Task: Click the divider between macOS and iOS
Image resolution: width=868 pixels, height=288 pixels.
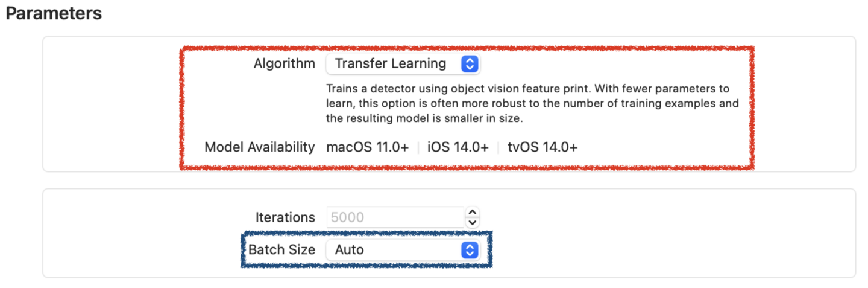Action: 418,147
